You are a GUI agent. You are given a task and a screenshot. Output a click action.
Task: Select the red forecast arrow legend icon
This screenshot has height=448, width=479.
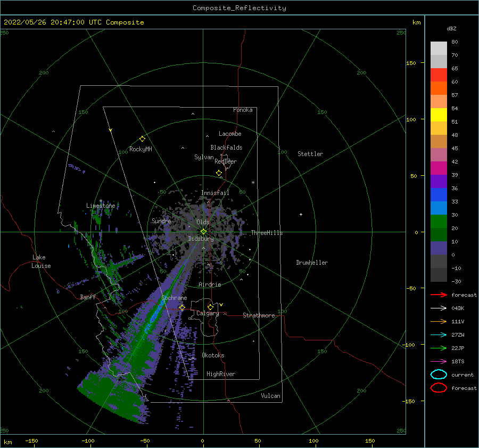tap(439, 295)
